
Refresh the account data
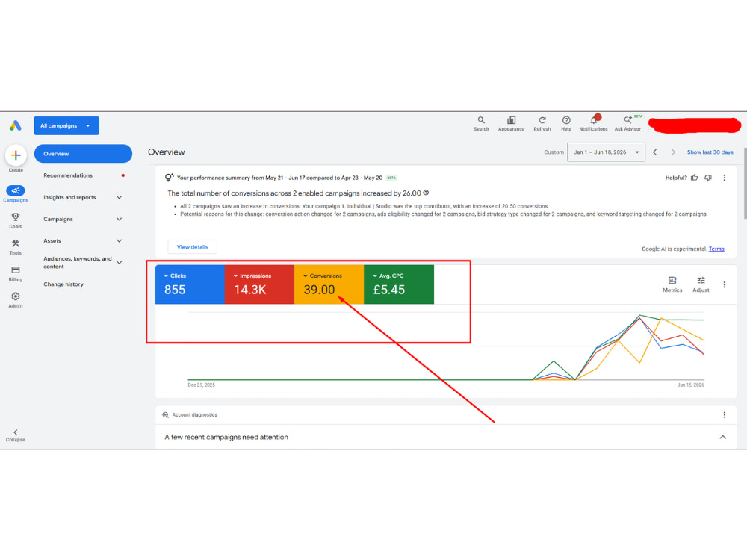click(x=542, y=123)
